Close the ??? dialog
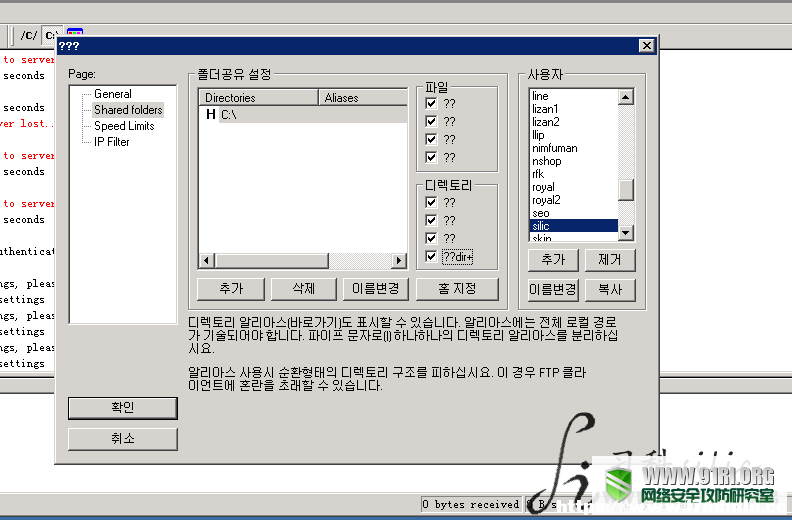792x520 pixels. point(647,45)
